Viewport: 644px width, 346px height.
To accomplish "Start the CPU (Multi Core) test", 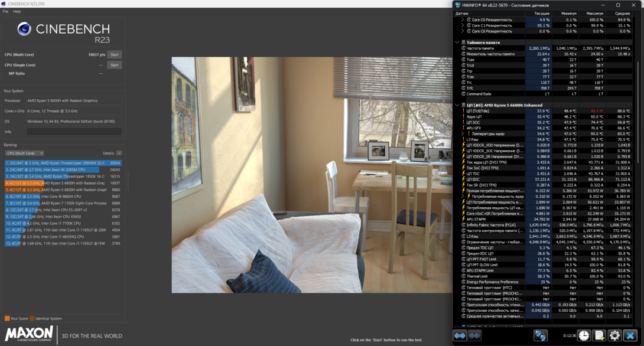I will 114,54.
